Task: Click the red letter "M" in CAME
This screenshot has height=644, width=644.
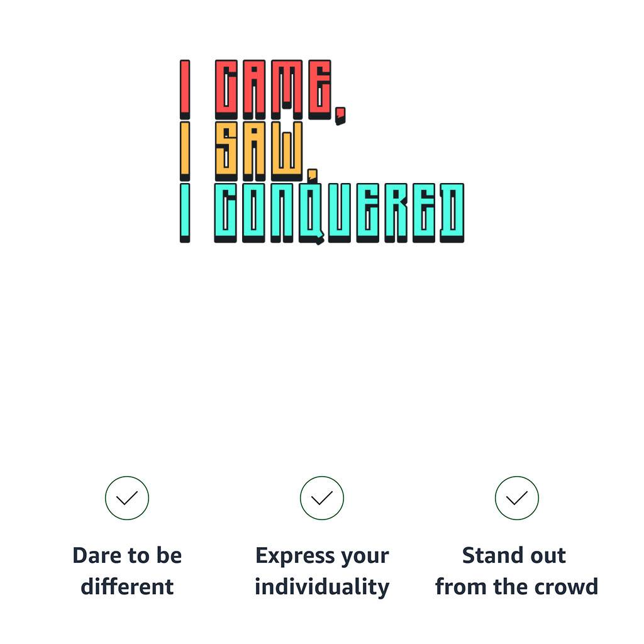Action: coord(286,89)
